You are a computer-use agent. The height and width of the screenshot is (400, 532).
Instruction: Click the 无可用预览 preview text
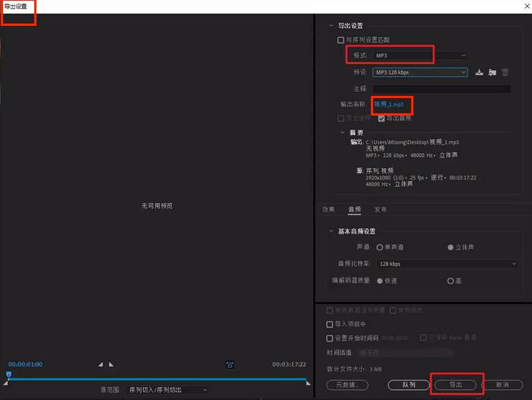click(157, 206)
